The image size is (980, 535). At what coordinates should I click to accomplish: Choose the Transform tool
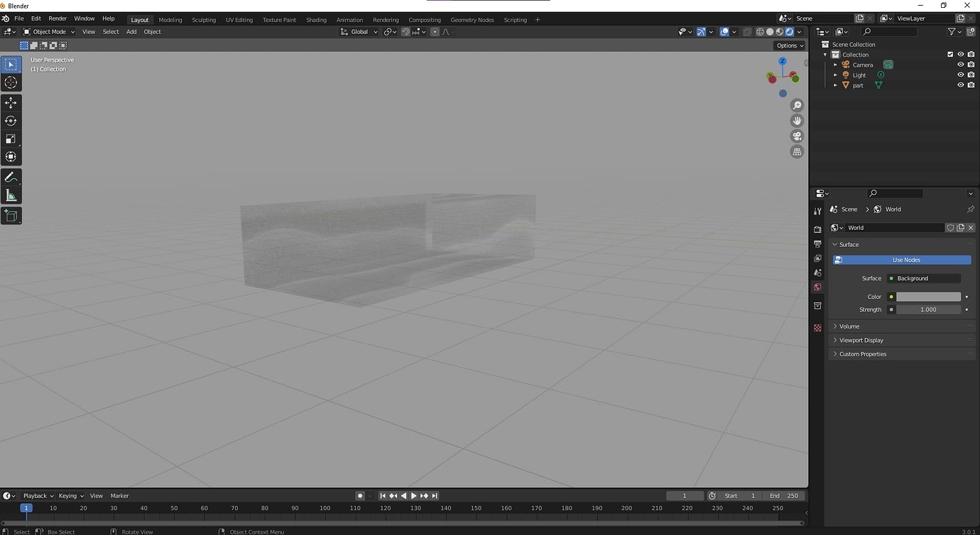[11, 157]
